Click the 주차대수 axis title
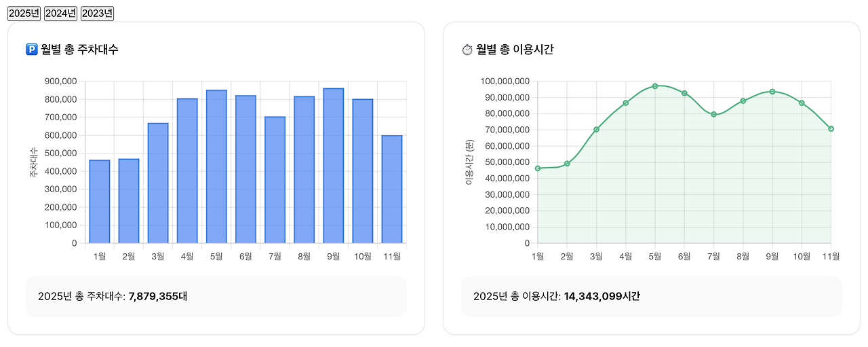 (x=33, y=163)
